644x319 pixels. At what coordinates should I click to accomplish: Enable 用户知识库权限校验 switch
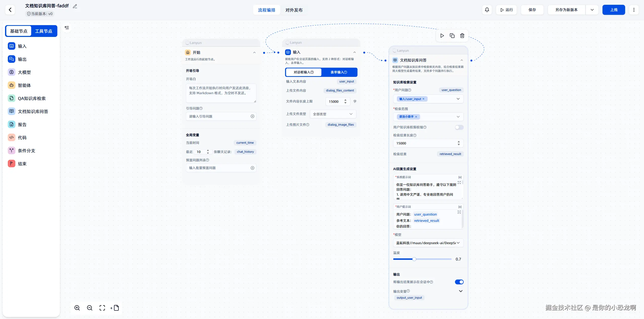pyautogui.click(x=459, y=127)
